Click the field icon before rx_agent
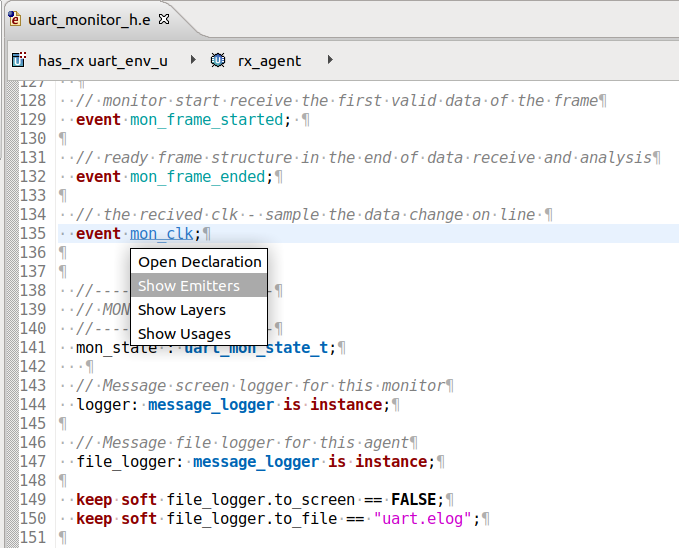Image resolution: width=679 pixels, height=548 pixels. (218, 60)
